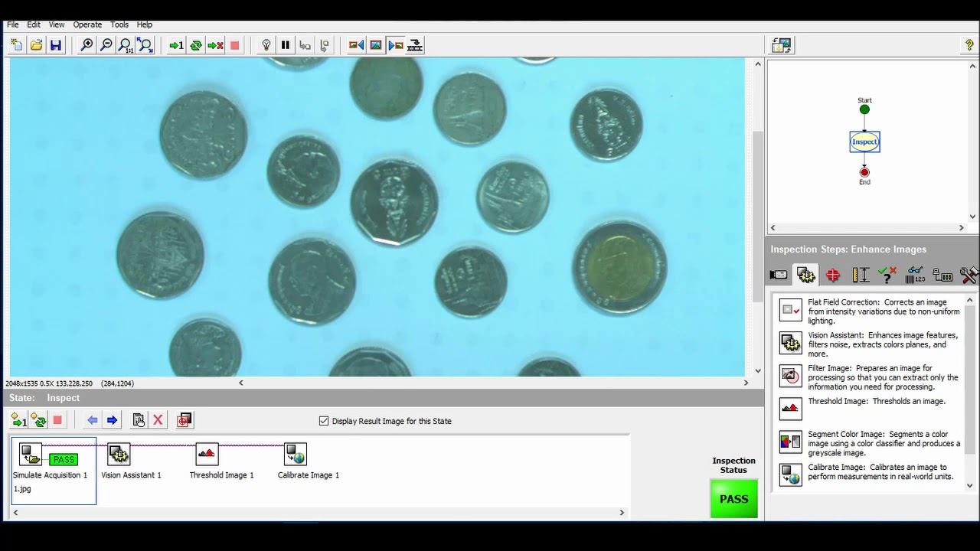
Task: Open Check for Presence palette tab
Action: tap(887, 275)
